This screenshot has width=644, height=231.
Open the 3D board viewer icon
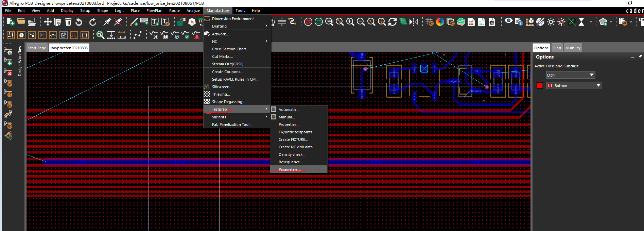[x=403, y=22]
